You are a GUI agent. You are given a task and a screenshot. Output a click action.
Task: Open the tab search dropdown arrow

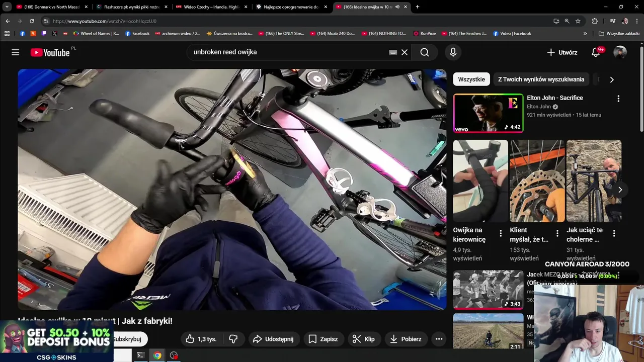(x=7, y=7)
